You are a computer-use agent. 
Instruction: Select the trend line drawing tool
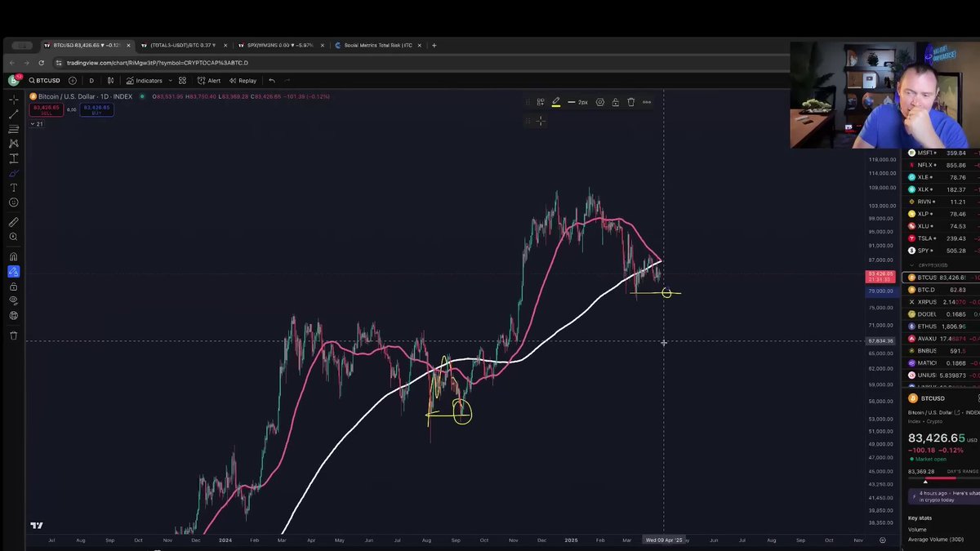pyautogui.click(x=14, y=114)
